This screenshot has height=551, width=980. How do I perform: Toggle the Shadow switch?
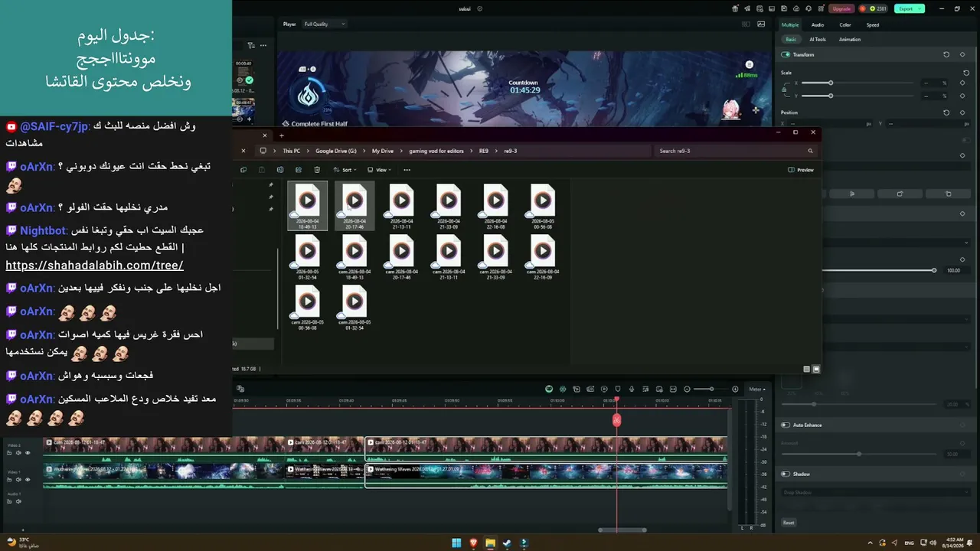(x=786, y=474)
